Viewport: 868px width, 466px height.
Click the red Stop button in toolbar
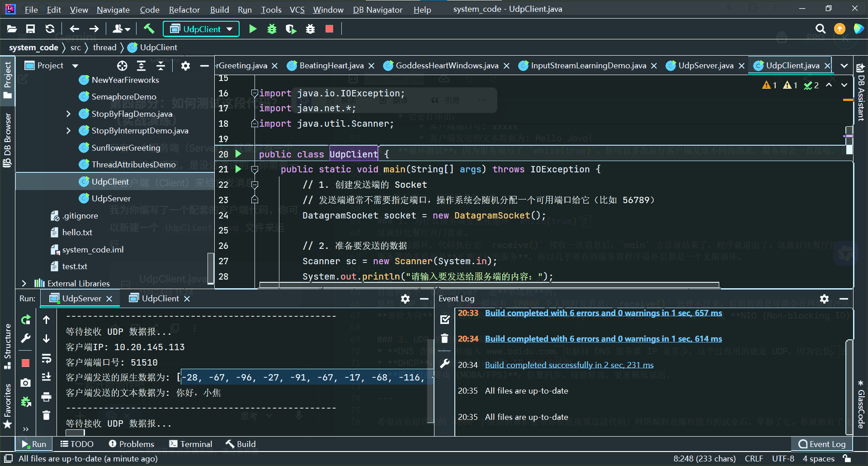(x=329, y=29)
